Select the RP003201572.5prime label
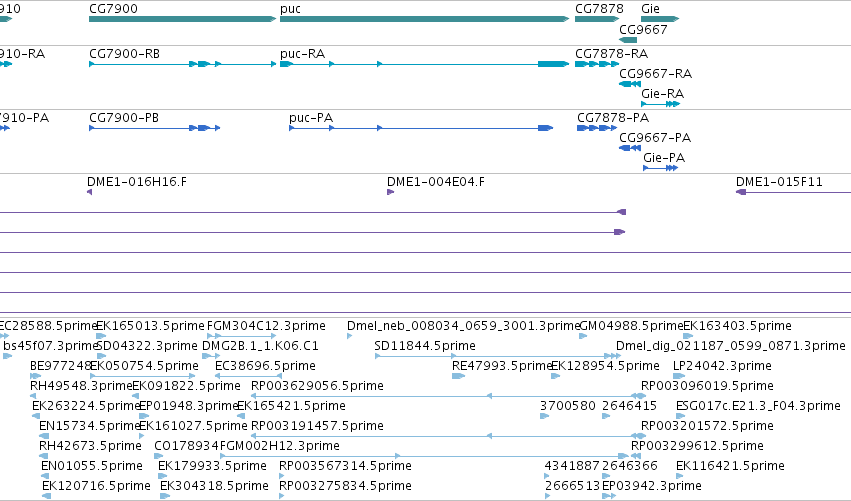851x501 pixels. [x=707, y=426]
